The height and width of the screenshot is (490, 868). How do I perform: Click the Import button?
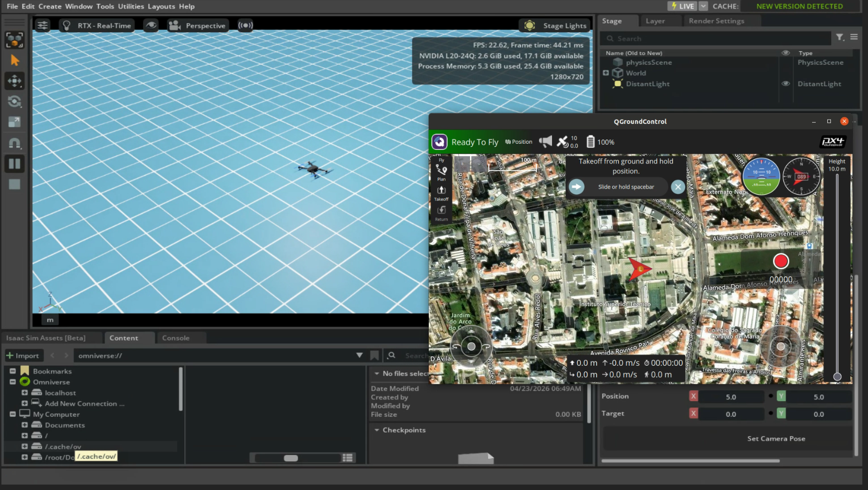click(x=22, y=355)
